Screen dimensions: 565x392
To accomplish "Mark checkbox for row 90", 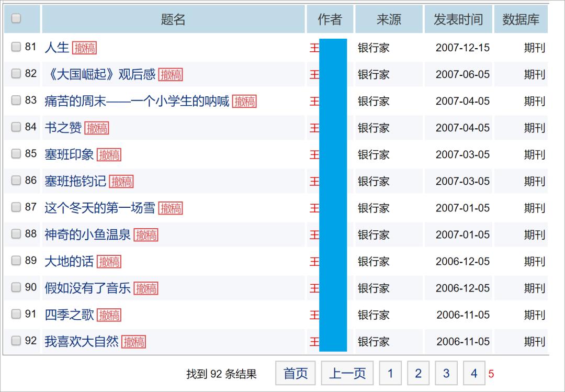I will click(x=16, y=287).
